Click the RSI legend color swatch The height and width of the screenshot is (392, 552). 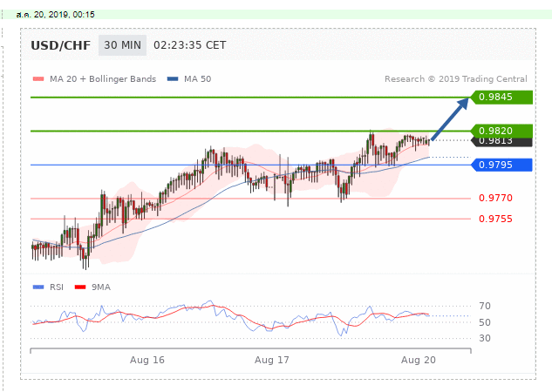coord(38,287)
